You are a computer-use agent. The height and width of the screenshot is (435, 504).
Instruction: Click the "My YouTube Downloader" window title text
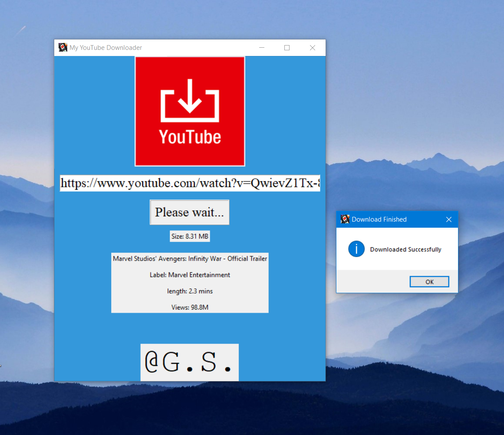(106, 48)
